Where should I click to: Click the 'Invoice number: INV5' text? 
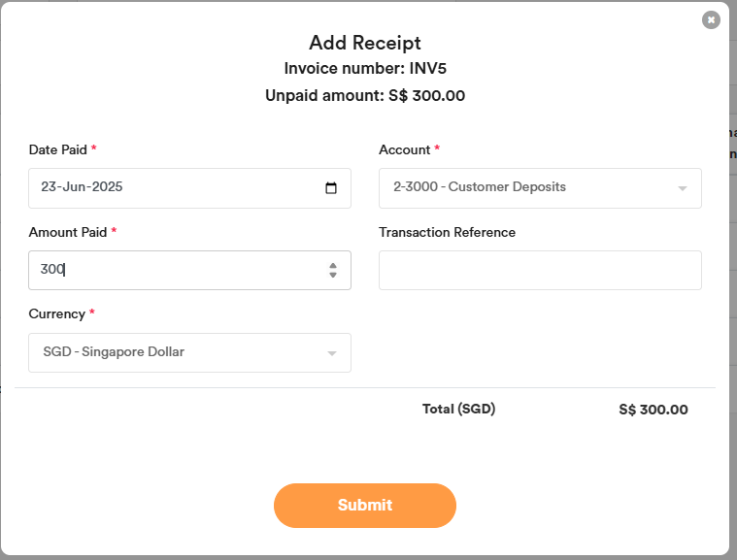tap(365, 68)
